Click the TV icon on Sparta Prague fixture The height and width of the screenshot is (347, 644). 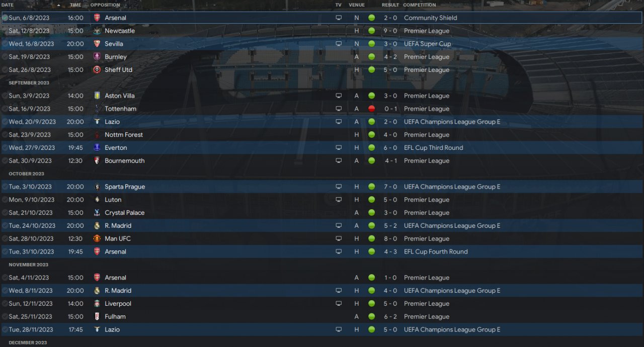(x=339, y=187)
